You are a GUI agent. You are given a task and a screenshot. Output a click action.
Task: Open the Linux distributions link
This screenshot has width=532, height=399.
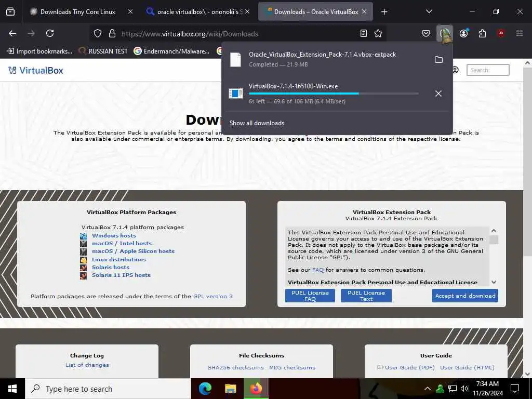(119, 259)
